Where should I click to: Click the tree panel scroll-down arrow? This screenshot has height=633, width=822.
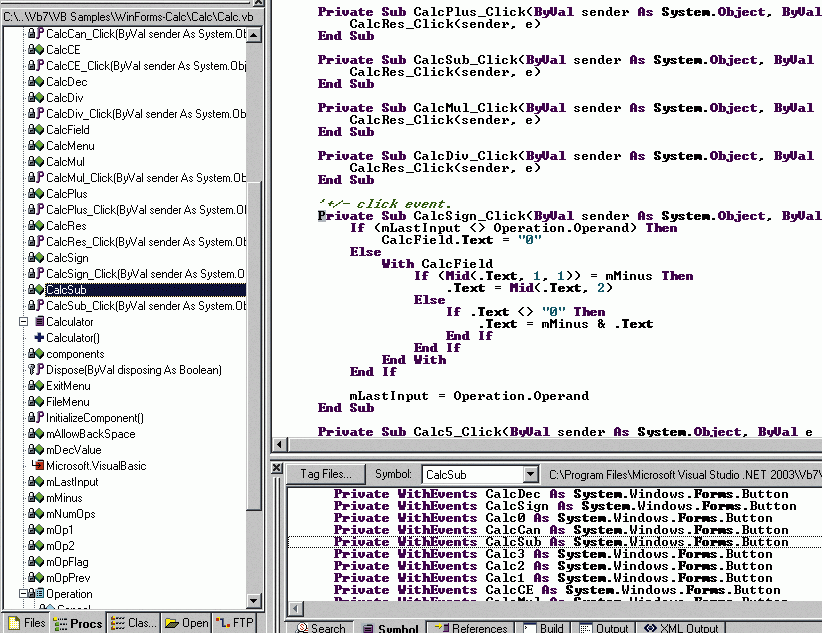pos(253,600)
